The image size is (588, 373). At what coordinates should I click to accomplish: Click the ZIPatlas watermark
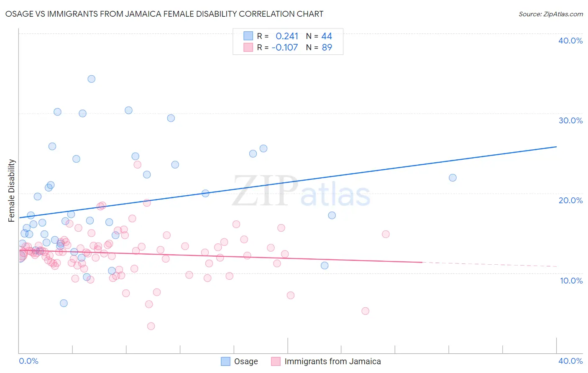coord(301,192)
